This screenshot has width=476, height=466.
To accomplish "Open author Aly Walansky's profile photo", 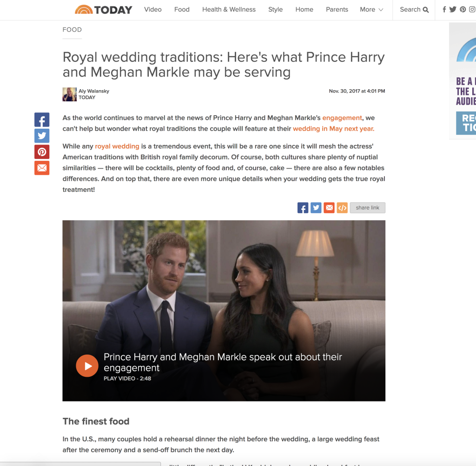I will click(70, 94).
